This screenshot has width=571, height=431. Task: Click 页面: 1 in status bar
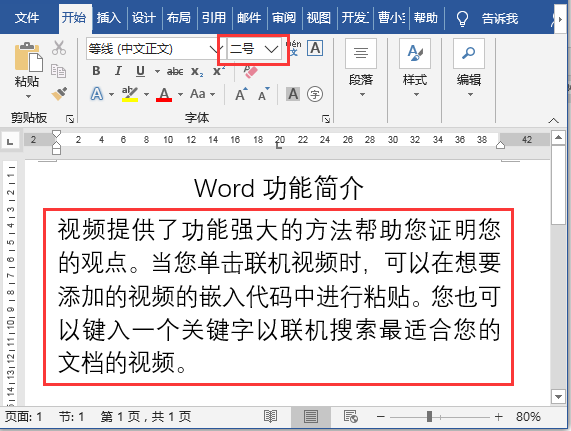pos(23,416)
